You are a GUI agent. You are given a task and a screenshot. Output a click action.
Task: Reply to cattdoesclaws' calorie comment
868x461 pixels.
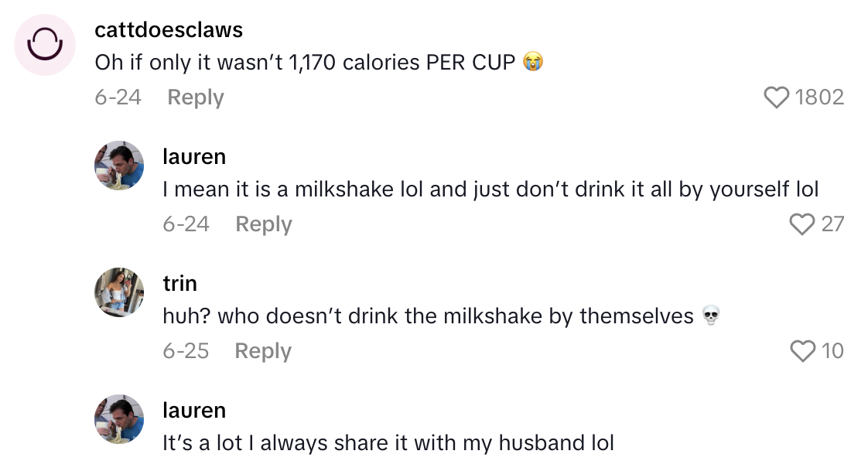click(195, 97)
